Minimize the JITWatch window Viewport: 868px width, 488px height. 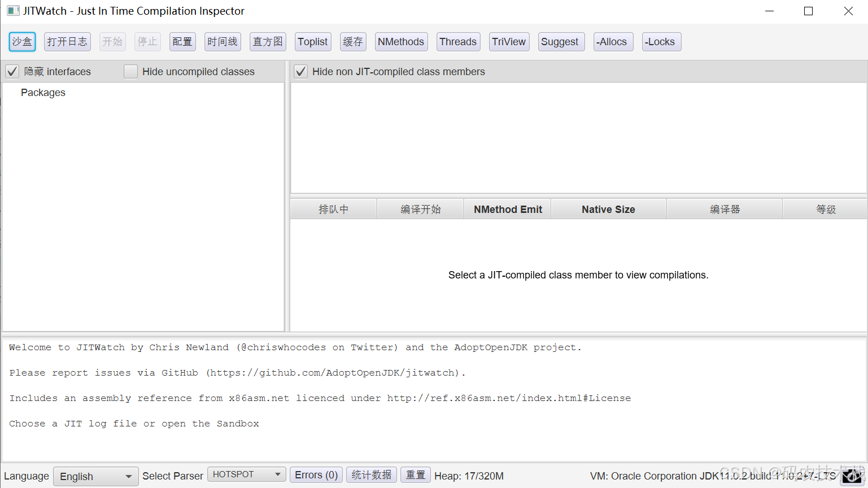[x=769, y=11]
